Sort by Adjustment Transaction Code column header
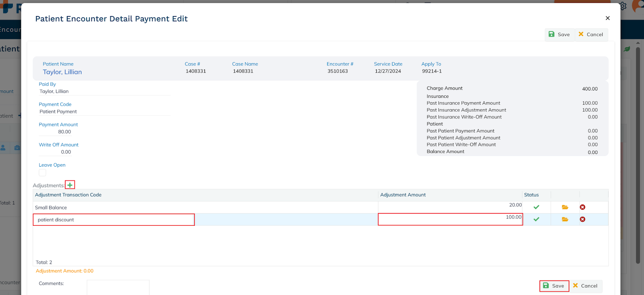 tap(68, 195)
